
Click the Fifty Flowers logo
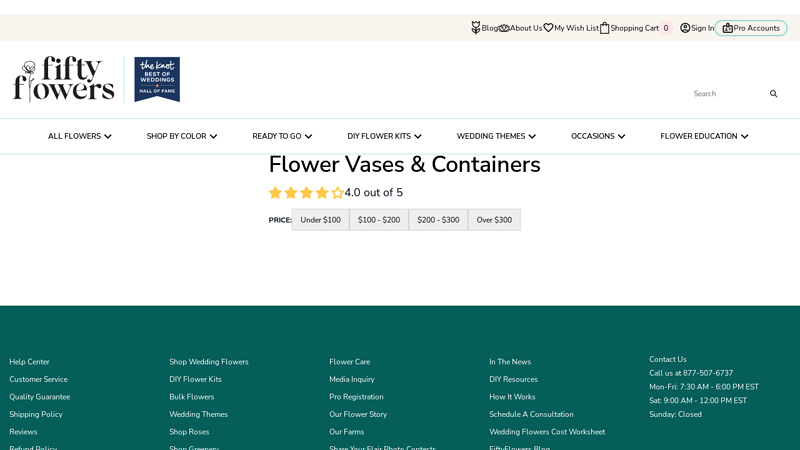pos(64,79)
